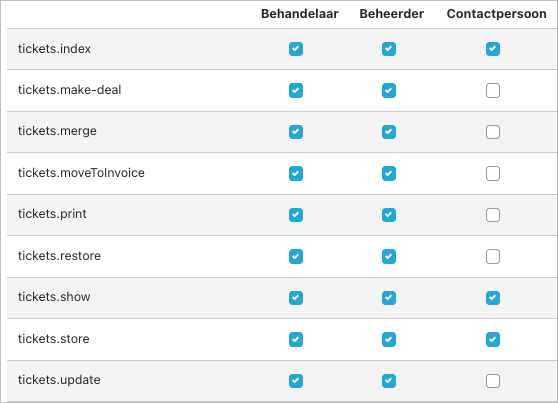The height and width of the screenshot is (403, 558).
Task: Uncheck tickets.restore for Beheerder
Action: click(389, 256)
